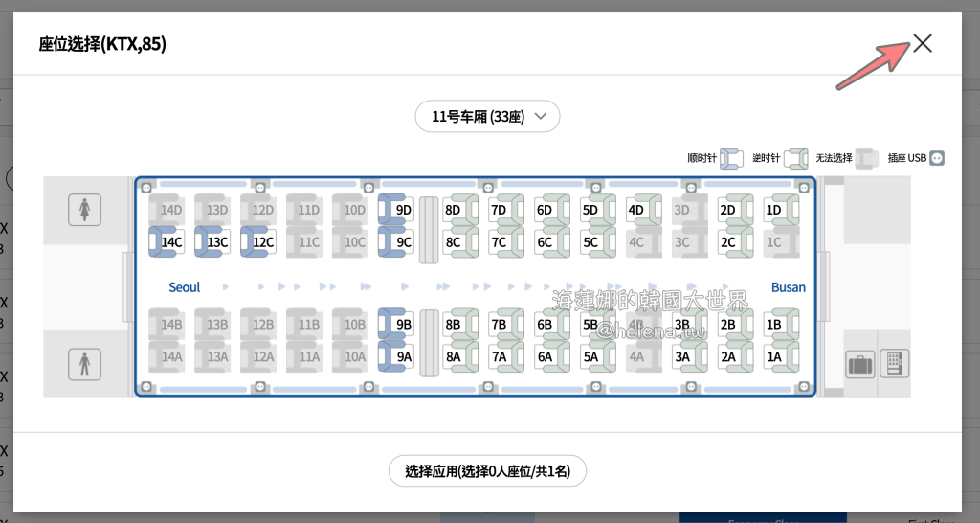
Task: Select seat 3B
Action: coord(691,324)
